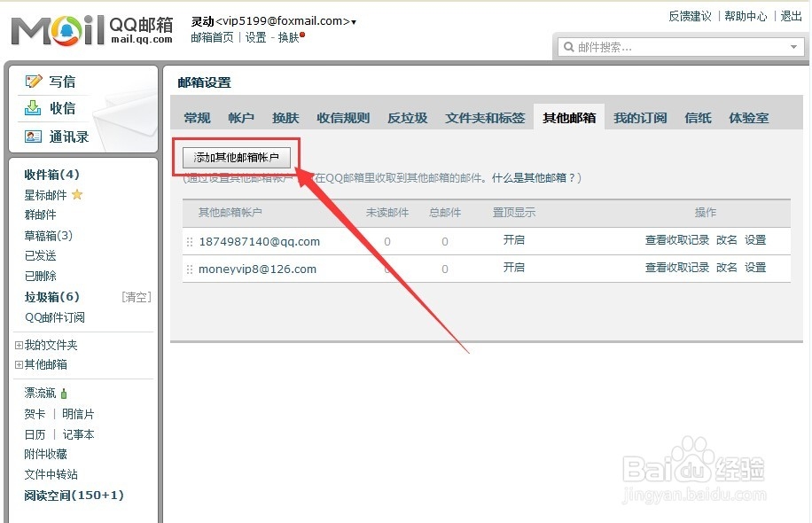Click the 添加其他邮箱帐户 button
Image resolution: width=812 pixels, height=523 pixels.
pos(236,156)
